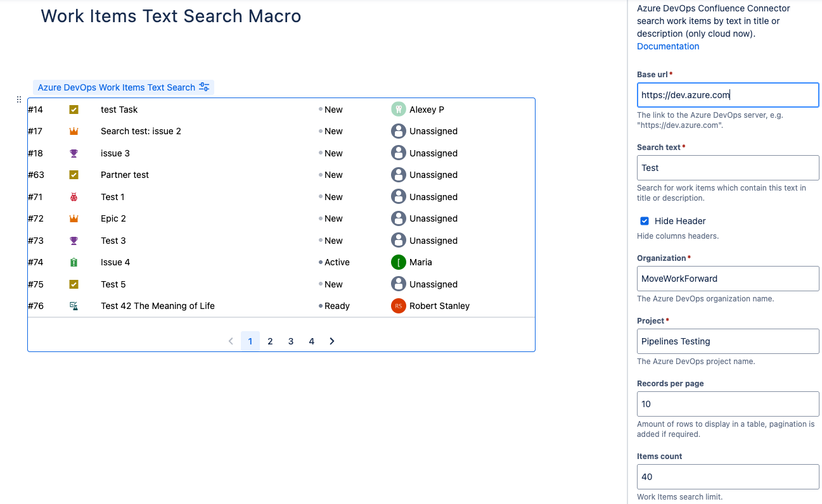Click the crown epic icon for item #17
822x504 pixels.
tap(74, 131)
